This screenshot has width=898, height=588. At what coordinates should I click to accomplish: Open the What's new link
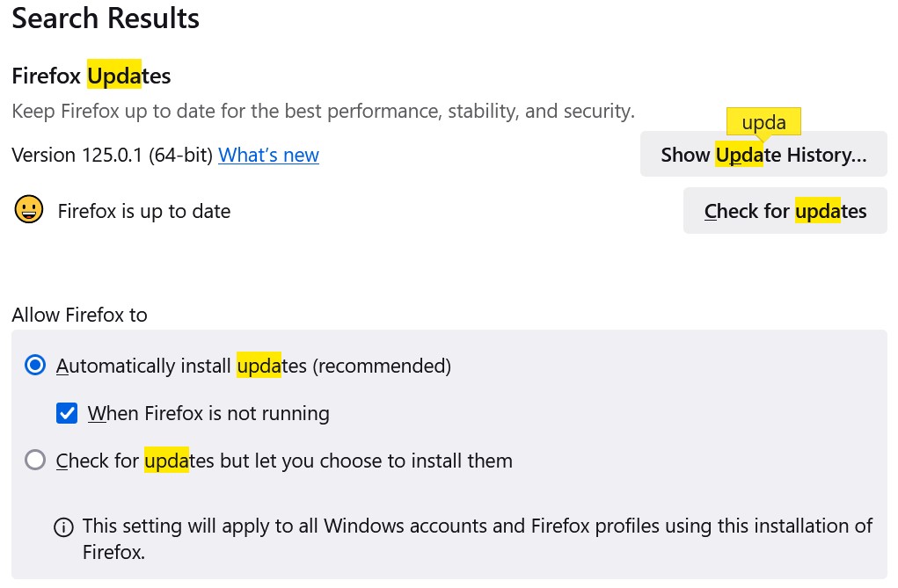tap(268, 156)
